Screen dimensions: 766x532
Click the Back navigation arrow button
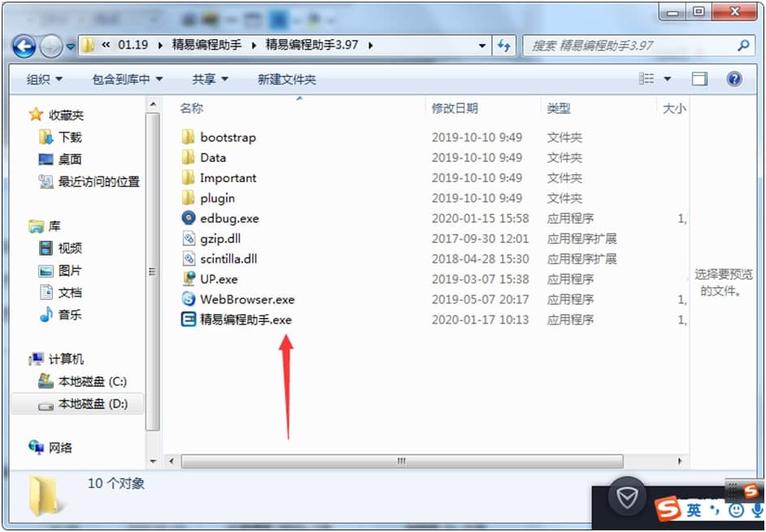24,47
